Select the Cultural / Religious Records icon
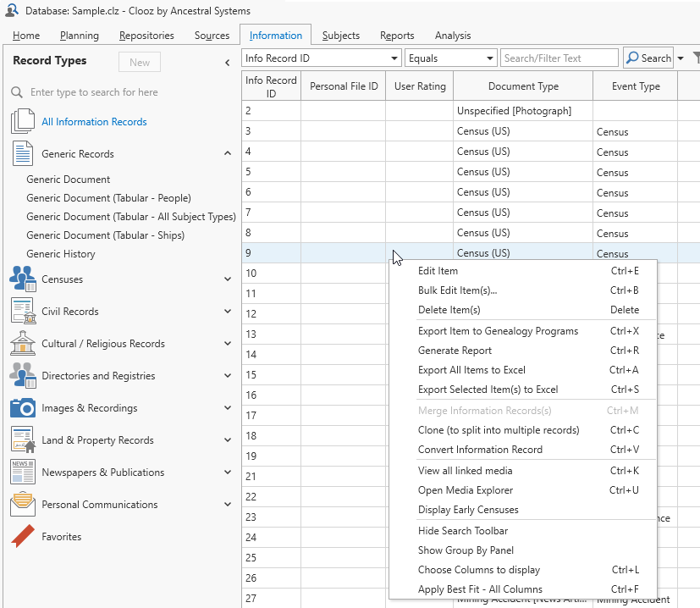The image size is (700, 608). pos(23,343)
